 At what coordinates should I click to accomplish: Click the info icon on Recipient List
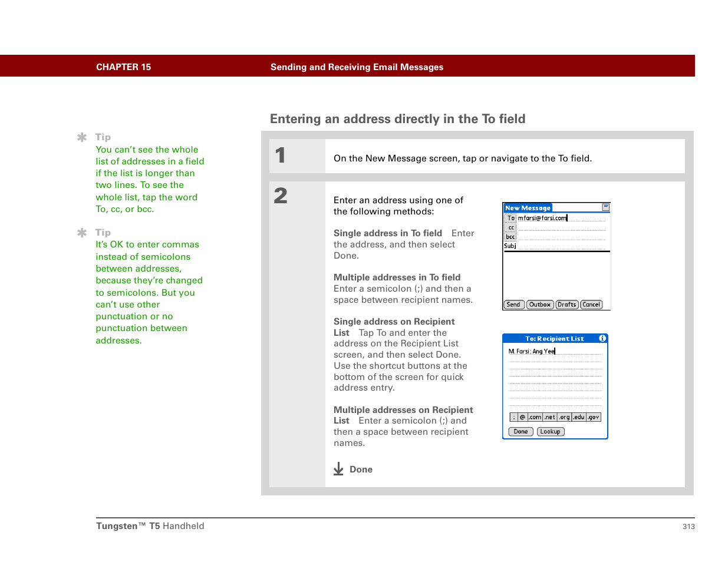tap(602, 338)
